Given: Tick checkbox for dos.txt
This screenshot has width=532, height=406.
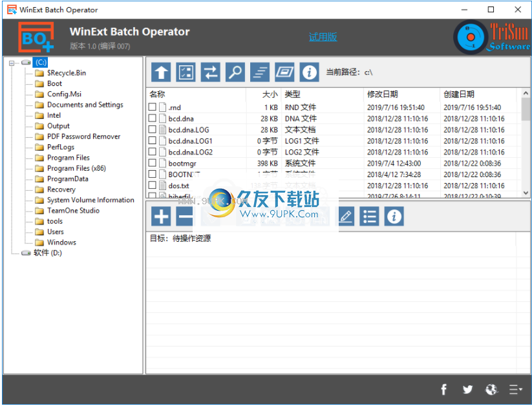Looking at the screenshot, I should 153,186.
